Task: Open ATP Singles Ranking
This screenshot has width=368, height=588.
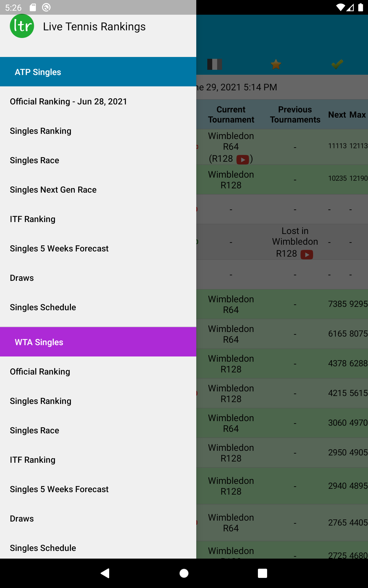Action: [x=98, y=131]
